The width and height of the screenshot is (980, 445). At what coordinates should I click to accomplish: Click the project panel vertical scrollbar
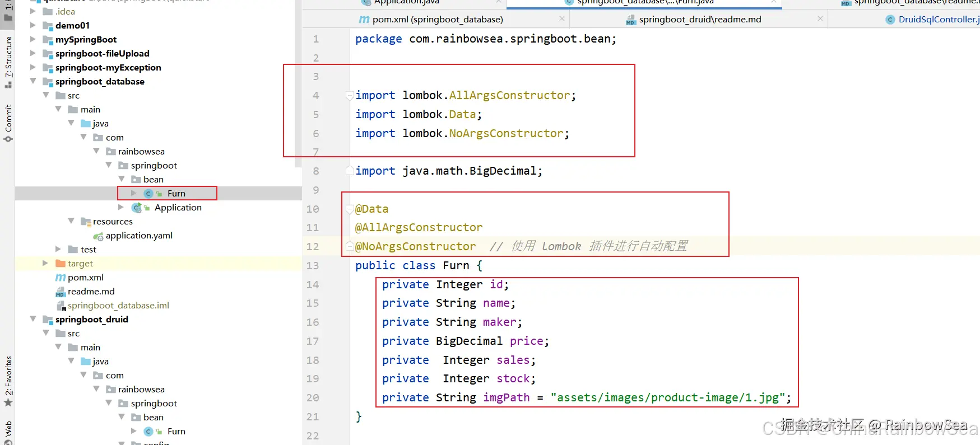point(298,84)
